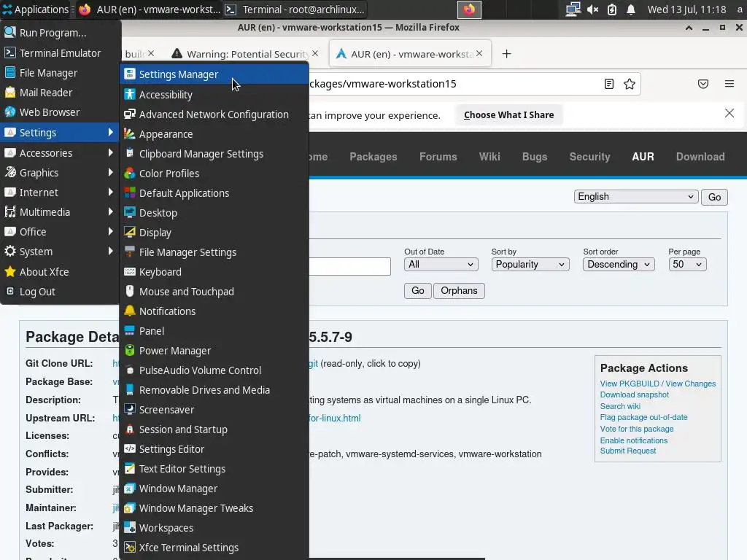Screen dimensions: 747x560
Task: Click the muted volume icon in panel
Action: click(x=592, y=9)
